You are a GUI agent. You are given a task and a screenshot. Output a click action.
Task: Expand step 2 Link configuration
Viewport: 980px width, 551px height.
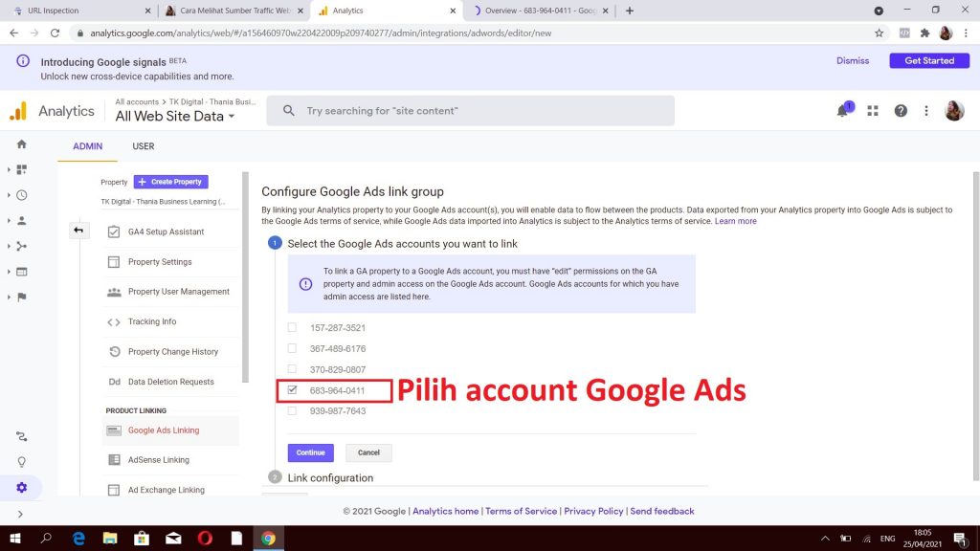pyautogui.click(x=330, y=478)
